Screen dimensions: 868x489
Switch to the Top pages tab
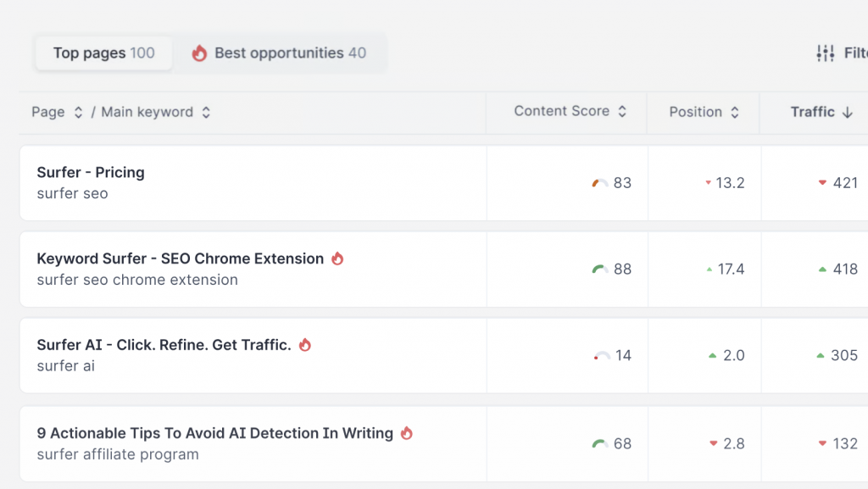coord(103,53)
